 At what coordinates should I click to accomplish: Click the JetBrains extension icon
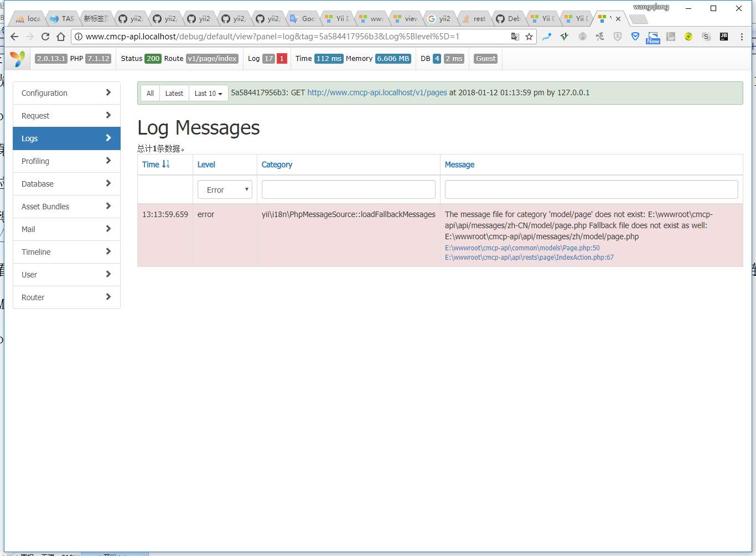pos(723,37)
